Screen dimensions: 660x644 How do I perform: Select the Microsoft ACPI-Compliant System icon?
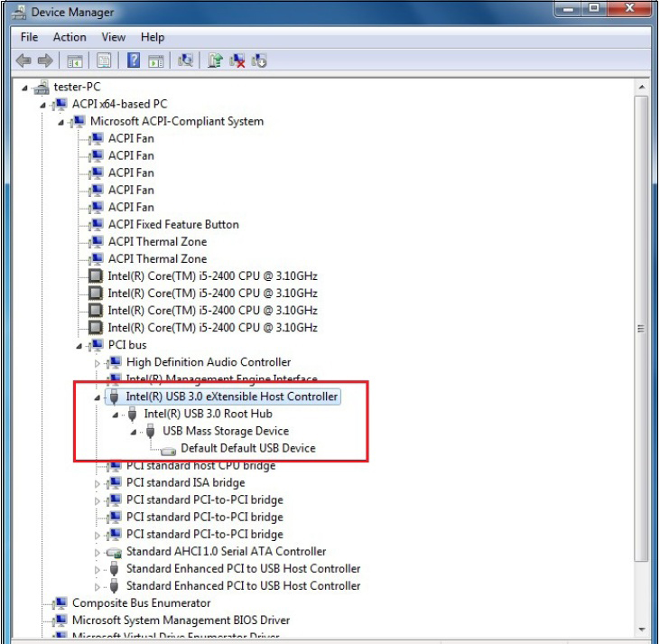tap(78, 121)
